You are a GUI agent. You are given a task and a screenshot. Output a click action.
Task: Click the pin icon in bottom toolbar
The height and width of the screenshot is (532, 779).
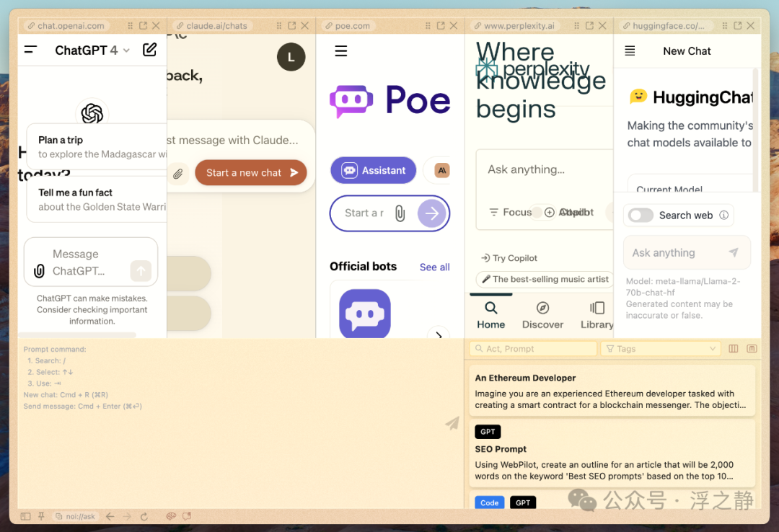pyautogui.click(x=41, y=517)
